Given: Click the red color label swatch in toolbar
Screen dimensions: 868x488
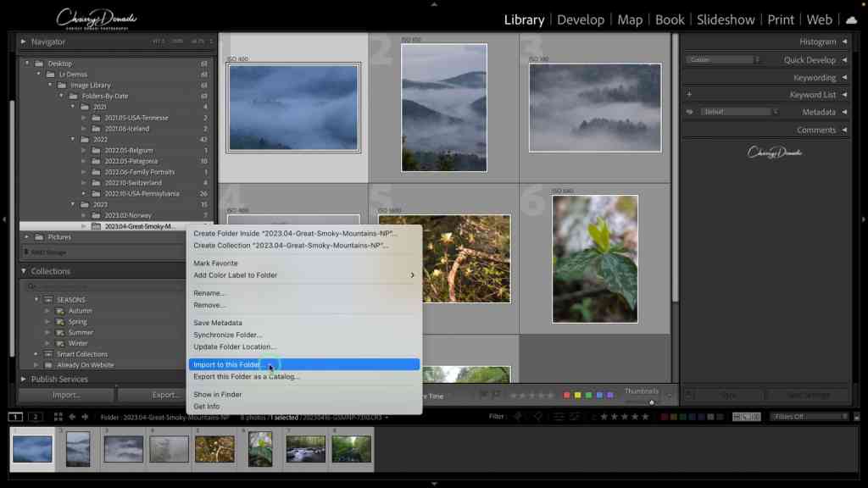Looking at the screenshot, I should (566, 396).
